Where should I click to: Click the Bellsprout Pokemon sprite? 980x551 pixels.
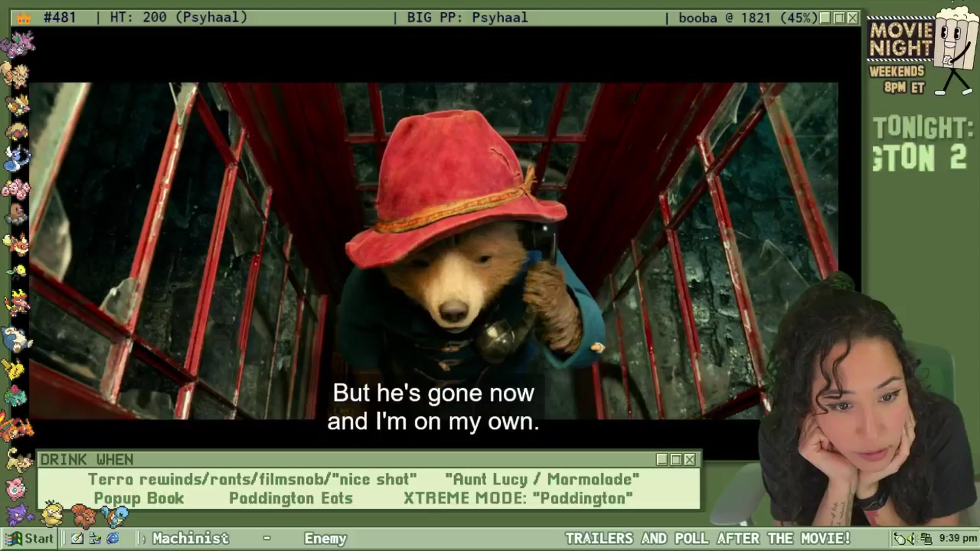(x=16, y=272)
